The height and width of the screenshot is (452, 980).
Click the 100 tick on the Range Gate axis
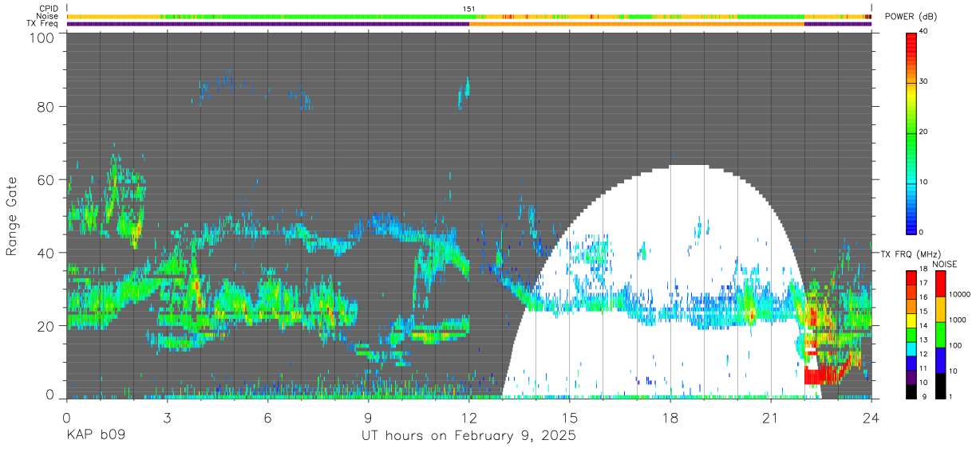pos(40,37)
